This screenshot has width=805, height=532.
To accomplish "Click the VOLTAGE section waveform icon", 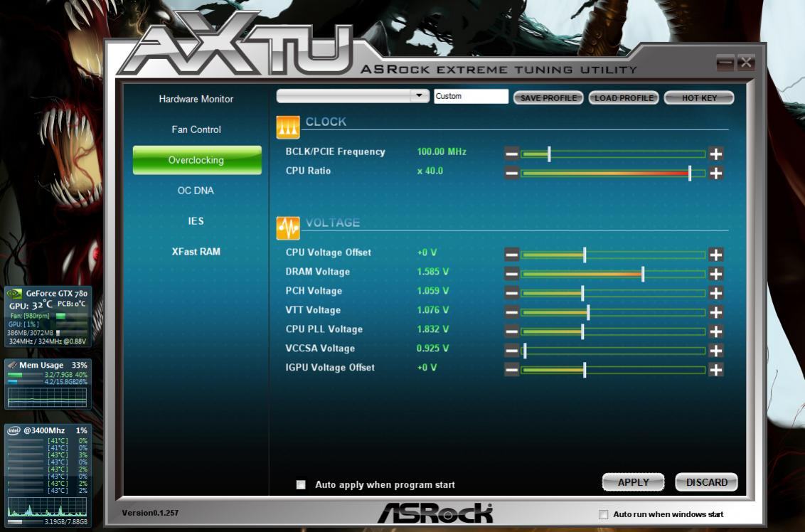I will tap(288, 228).
